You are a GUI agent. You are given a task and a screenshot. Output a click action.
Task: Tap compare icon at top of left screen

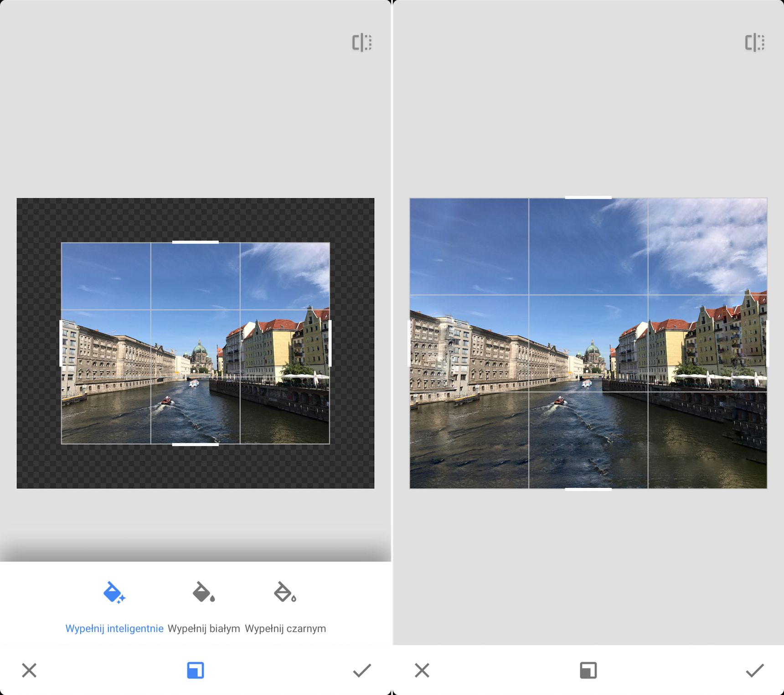point(362,42)
